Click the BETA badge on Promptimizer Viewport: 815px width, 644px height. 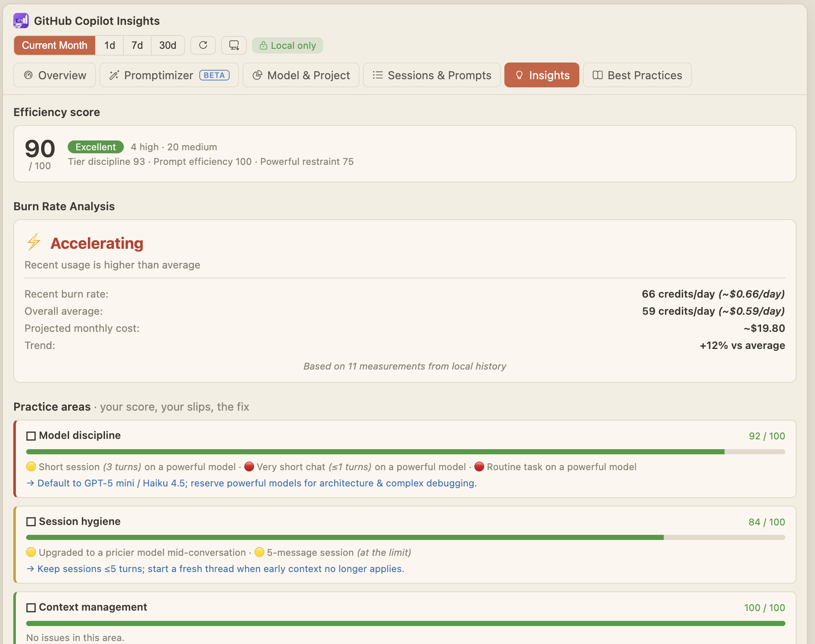click(214, 75)
